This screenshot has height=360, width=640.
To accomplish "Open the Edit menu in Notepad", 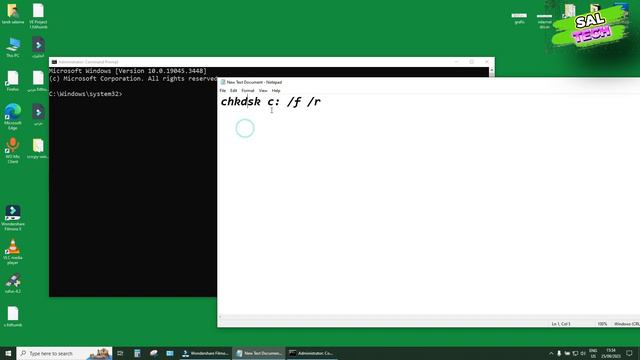I will click(x=233, y=91).
